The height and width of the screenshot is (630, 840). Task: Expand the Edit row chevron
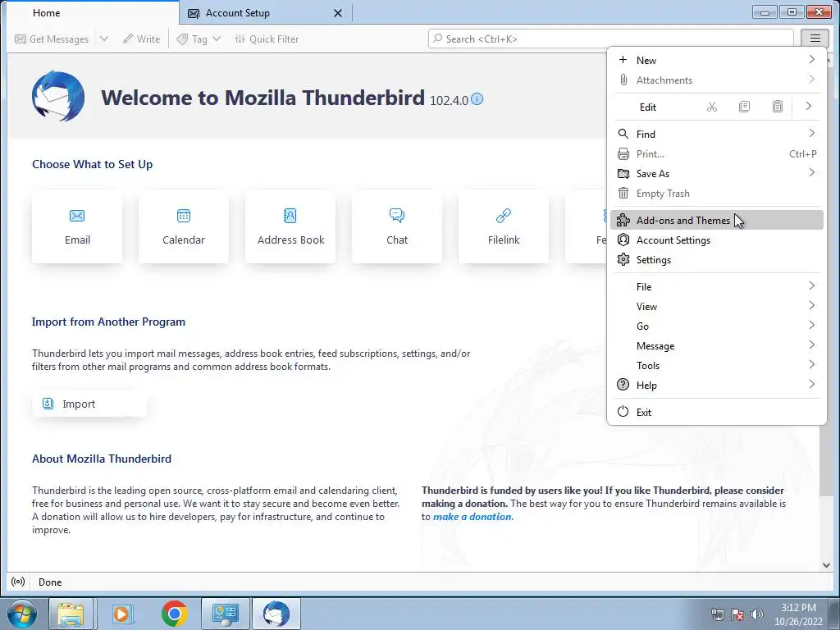808,107
